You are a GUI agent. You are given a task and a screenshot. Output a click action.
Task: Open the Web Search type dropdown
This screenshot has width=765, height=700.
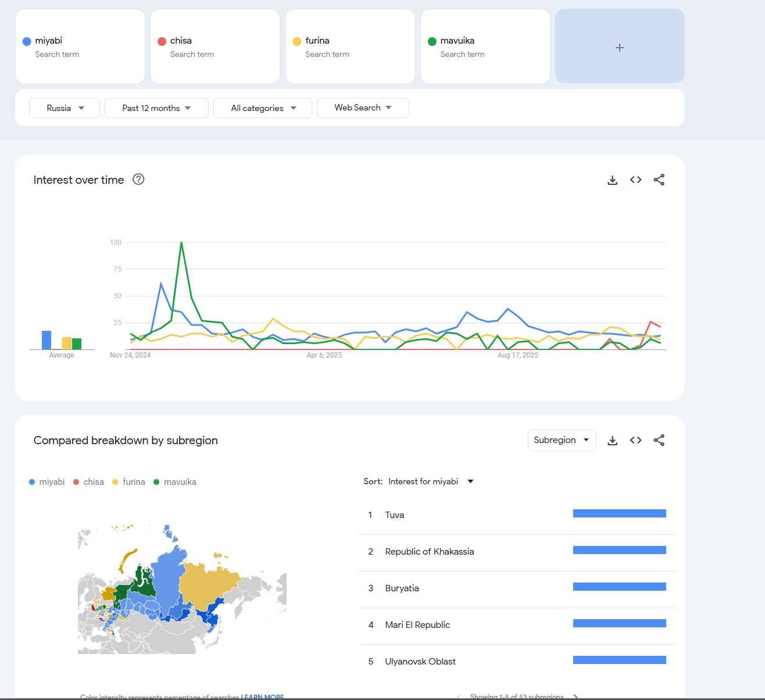[363, 108]
